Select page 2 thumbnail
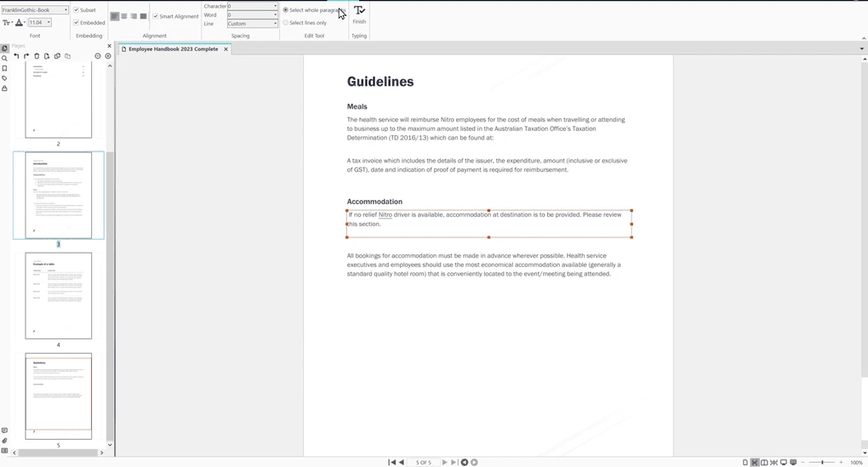 (x=58, y=100)
